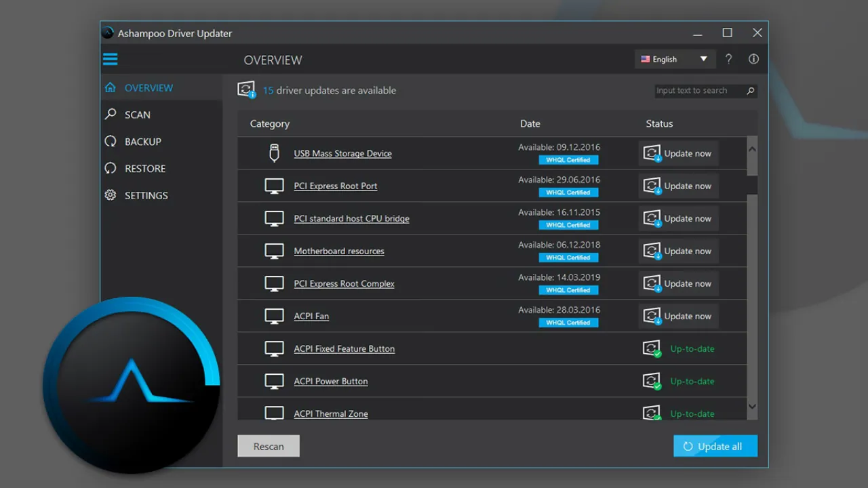Click the search magnifier icon
Screen dimensions: 868x488
tap(750, 91)
